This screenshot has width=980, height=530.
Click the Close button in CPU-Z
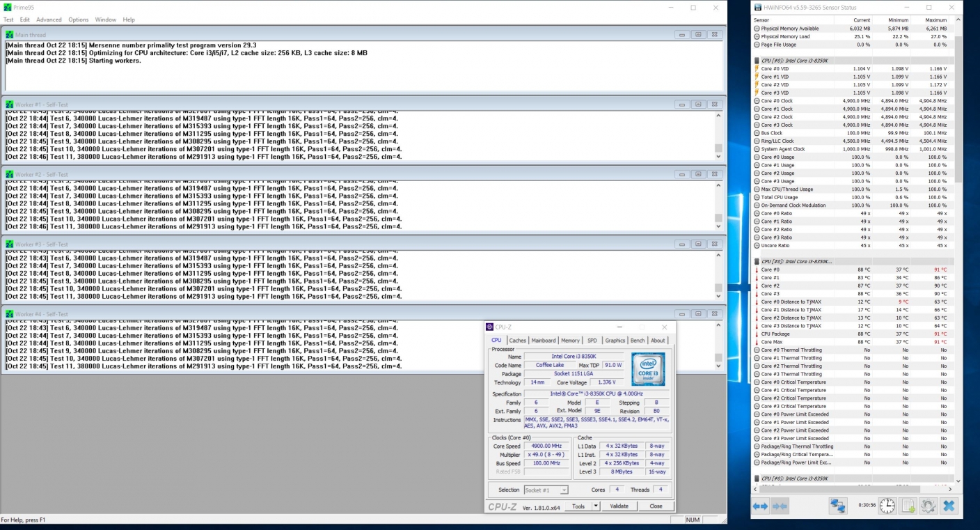pyautogui.click(x=656, y=506)
